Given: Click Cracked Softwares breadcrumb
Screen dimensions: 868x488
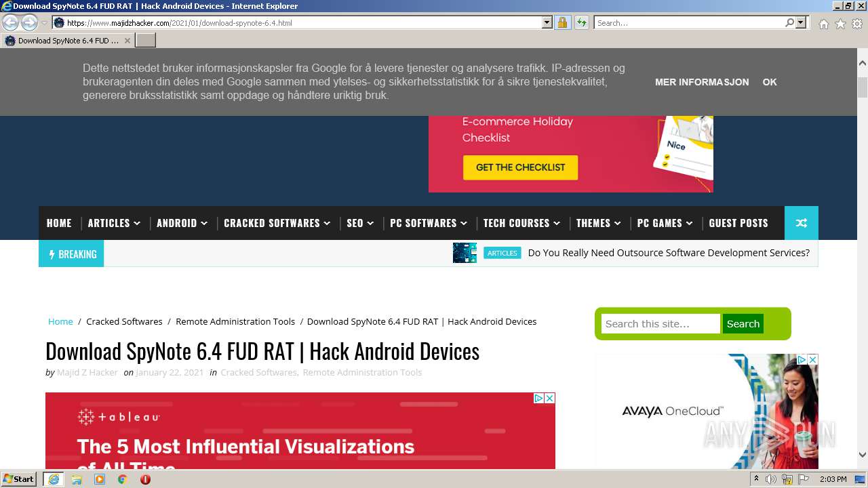Looking at the screenshot, I should [124, 321].
